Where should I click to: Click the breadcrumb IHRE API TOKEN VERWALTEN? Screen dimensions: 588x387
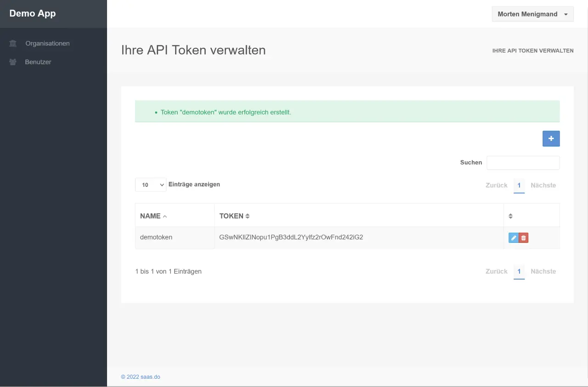(x=532, y=51)
